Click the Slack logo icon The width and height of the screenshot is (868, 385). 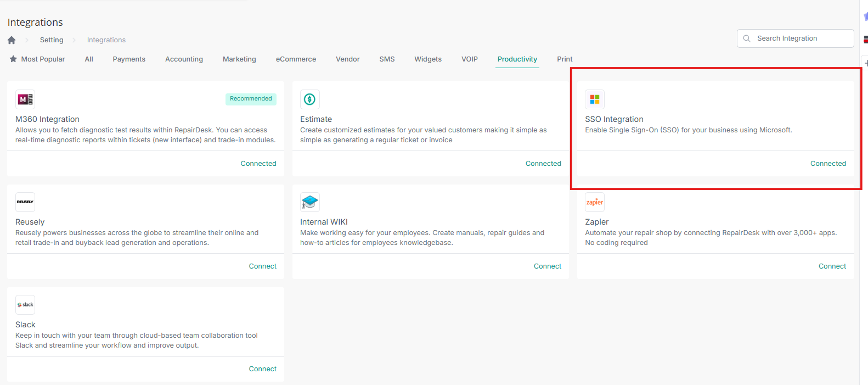pyautogui.click(x=25, y=305)
